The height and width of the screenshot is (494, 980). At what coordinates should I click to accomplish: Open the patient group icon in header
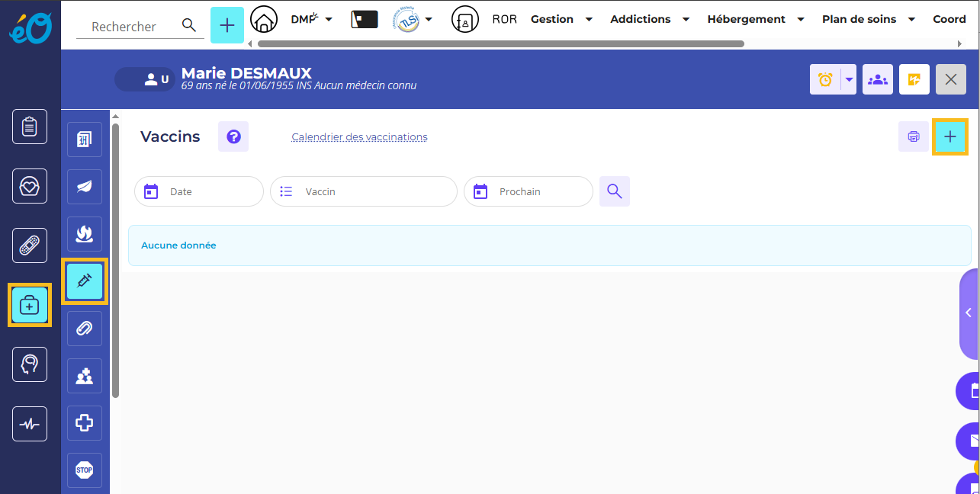pos(878,79)
